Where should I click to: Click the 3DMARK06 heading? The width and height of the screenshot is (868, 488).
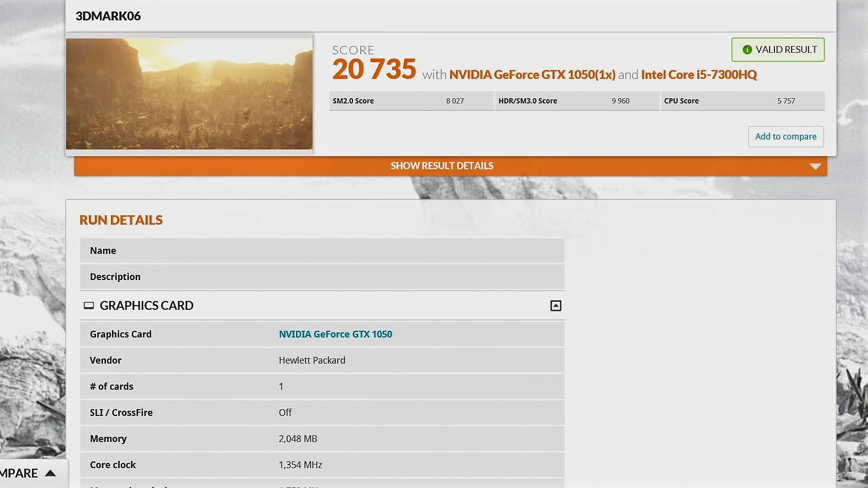pos(108,16)
